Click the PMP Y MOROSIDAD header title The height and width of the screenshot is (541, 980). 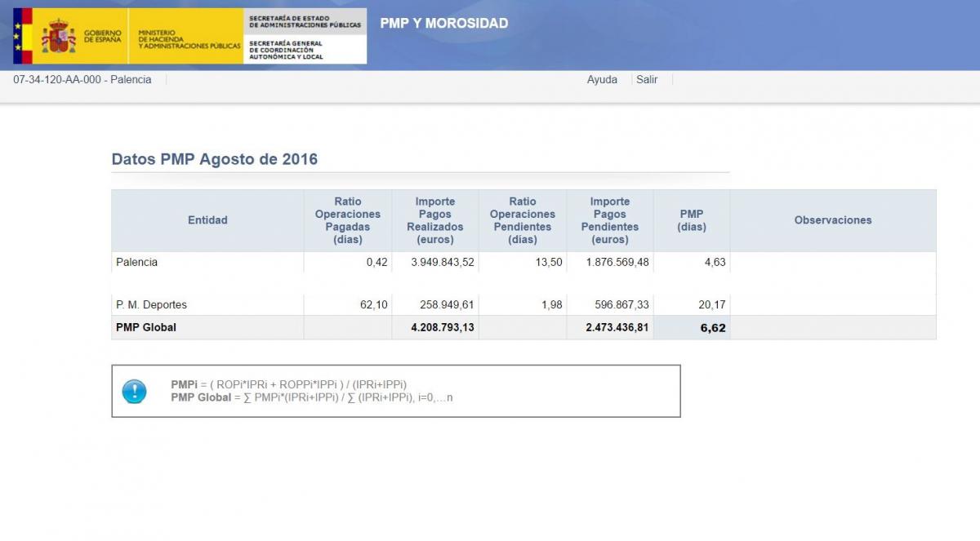443,24
